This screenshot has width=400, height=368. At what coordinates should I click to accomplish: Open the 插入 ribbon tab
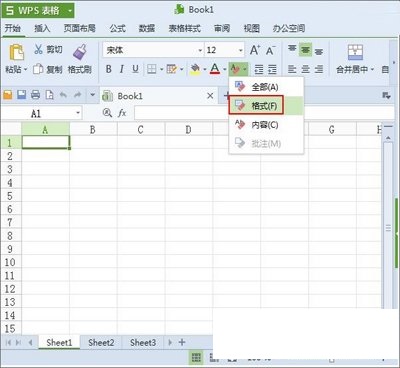click(42, 28)
